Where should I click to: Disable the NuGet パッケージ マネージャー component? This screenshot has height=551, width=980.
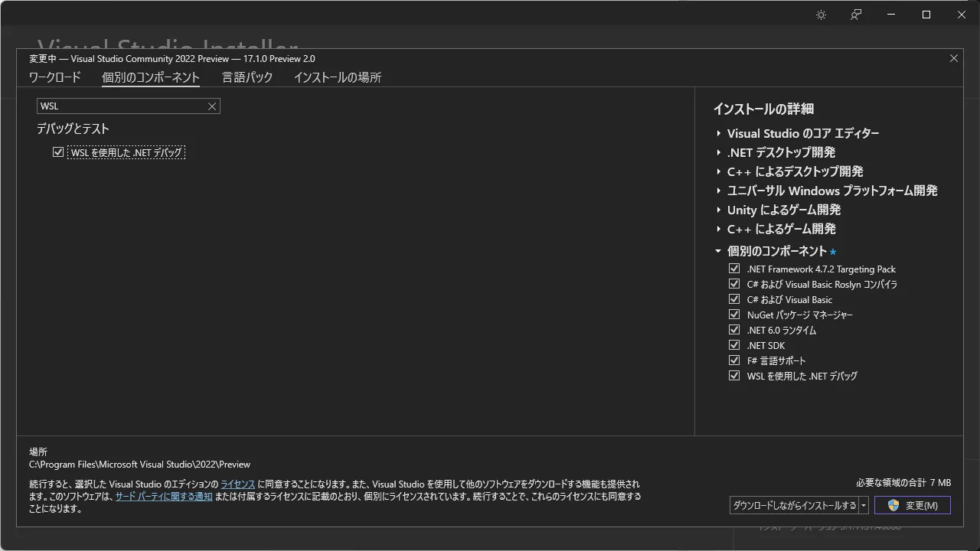(x=734, y=314)
